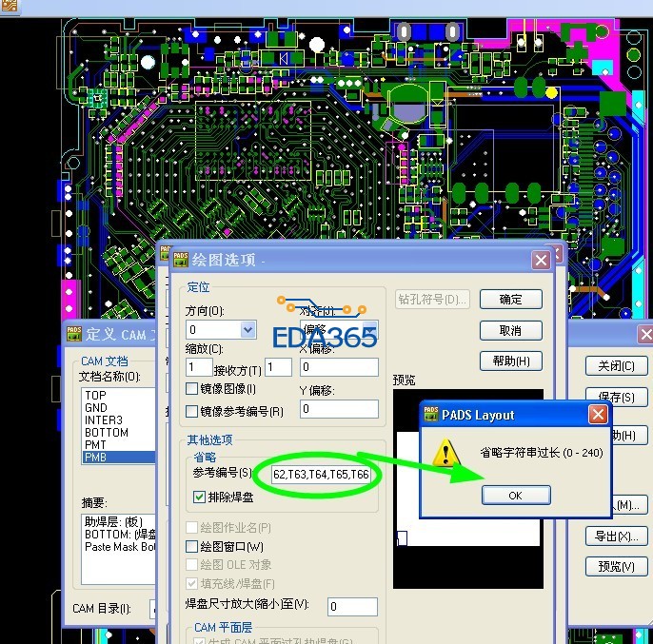Select BOTTOM in the CAM document list
The height and width of the screenshot is (644, 653).
[119, 433]
